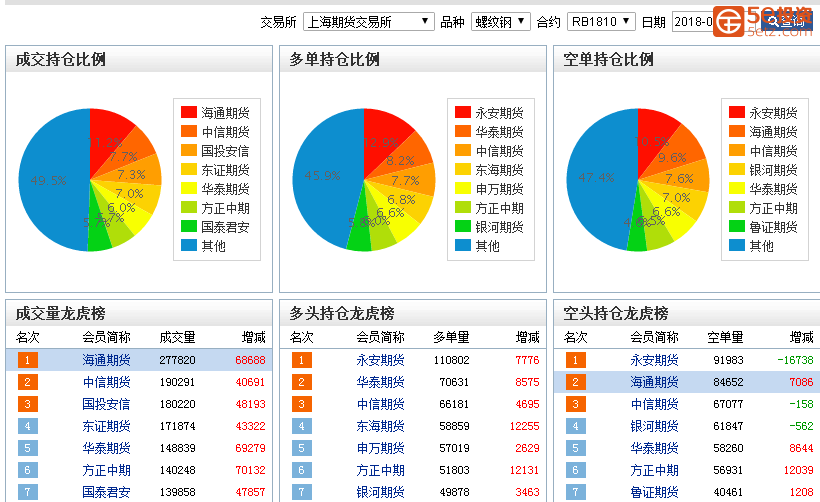Image resolution: width=820 pixels, height=502 pixels.
Task: Open 鲁证期货 link in 空头持仓龙虎榜
Action: (654, 492)
